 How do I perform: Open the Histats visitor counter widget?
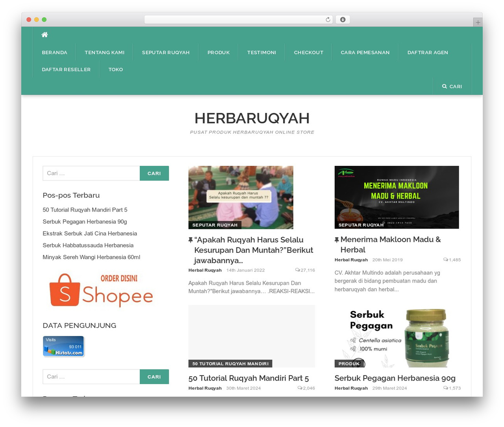(x=63, y=346)
